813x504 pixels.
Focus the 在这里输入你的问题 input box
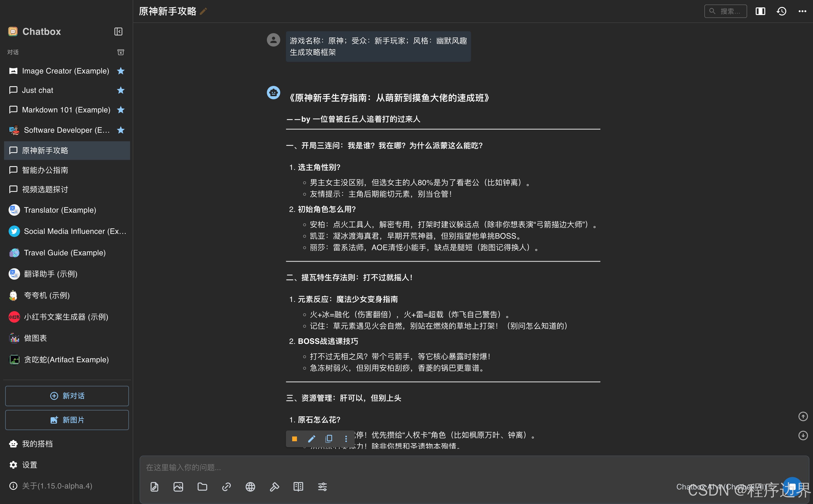click(x=474, y=468)
